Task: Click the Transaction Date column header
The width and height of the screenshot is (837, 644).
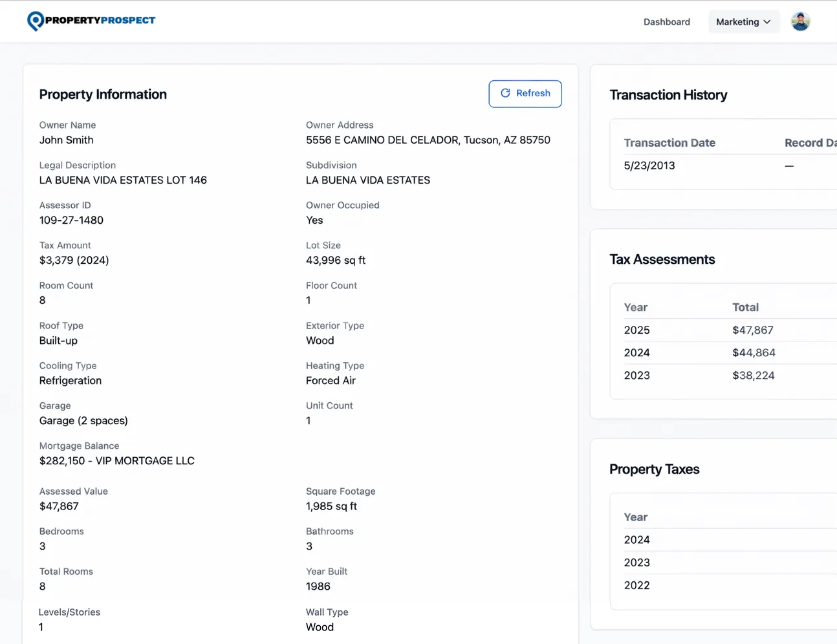Action: [669, 142]
